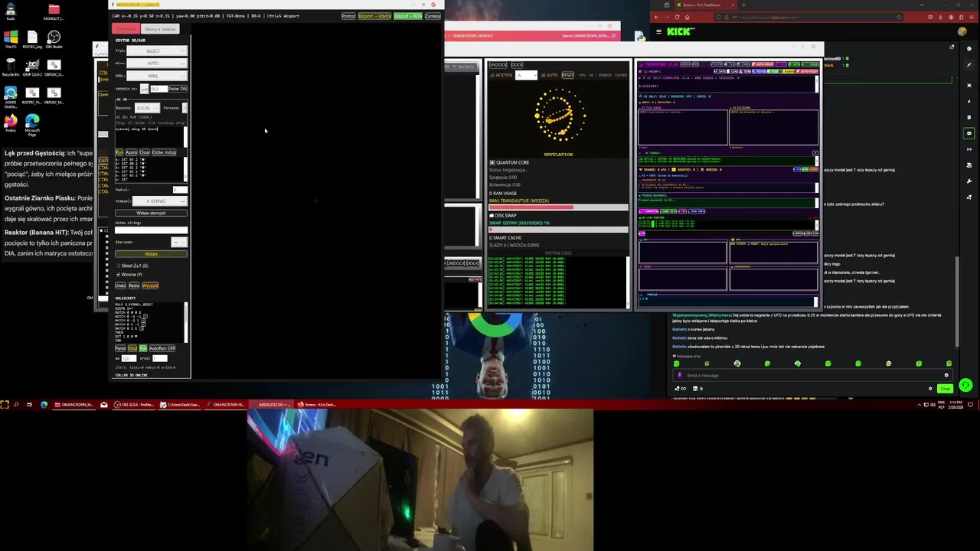980x551 pixels.
Task: Click Apply in the AI 3D panel
Action: (132, 152)
